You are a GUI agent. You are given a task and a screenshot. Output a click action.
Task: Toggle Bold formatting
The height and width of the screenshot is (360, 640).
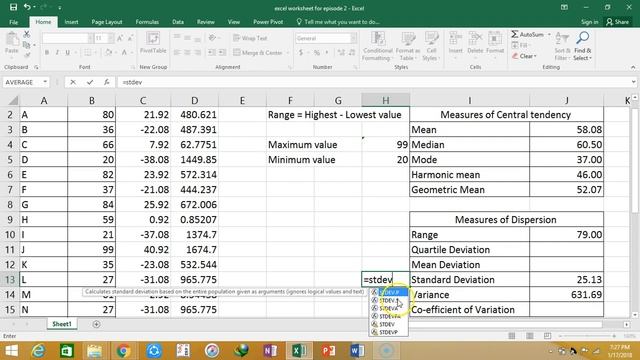[47, 52]
